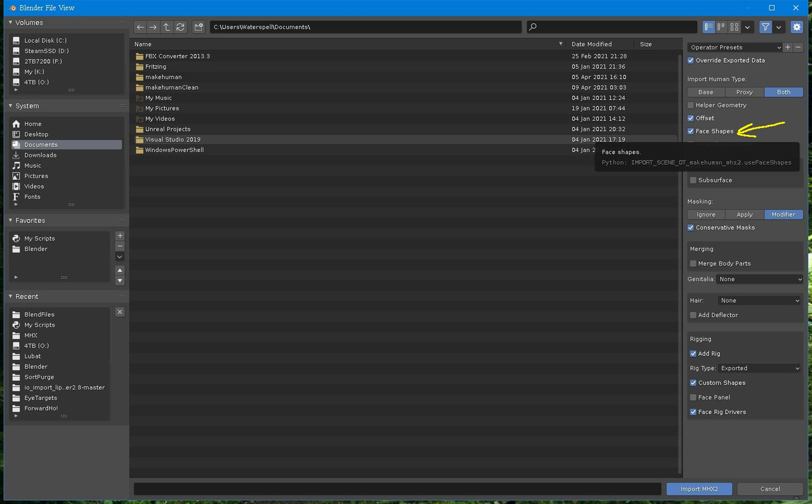Image resolution: width=812 pixels, height=504 pixels.
Task: Remove the operator preset
Action: (x=798, y=48)
